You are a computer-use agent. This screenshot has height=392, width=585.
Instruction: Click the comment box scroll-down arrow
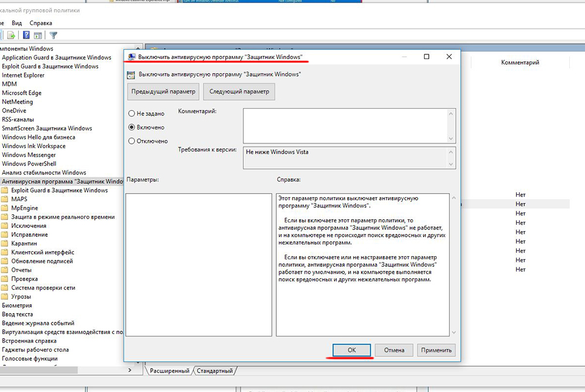[x=451, y=138]
